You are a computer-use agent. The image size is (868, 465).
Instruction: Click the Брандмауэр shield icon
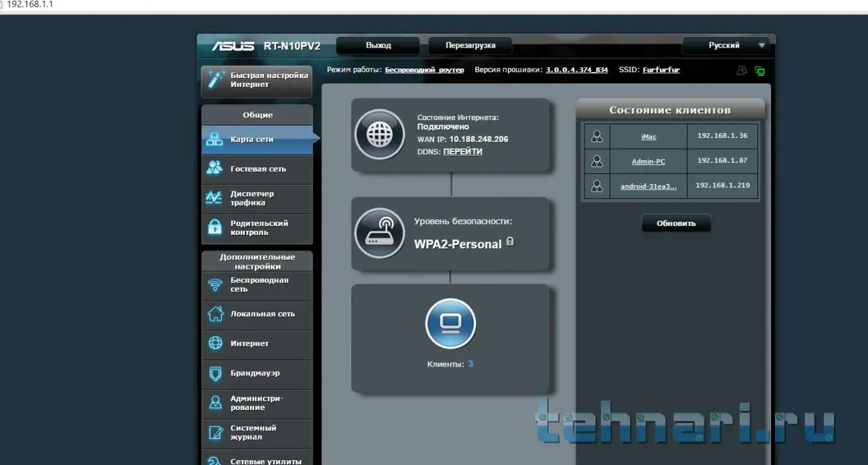[x=215, y=373]
